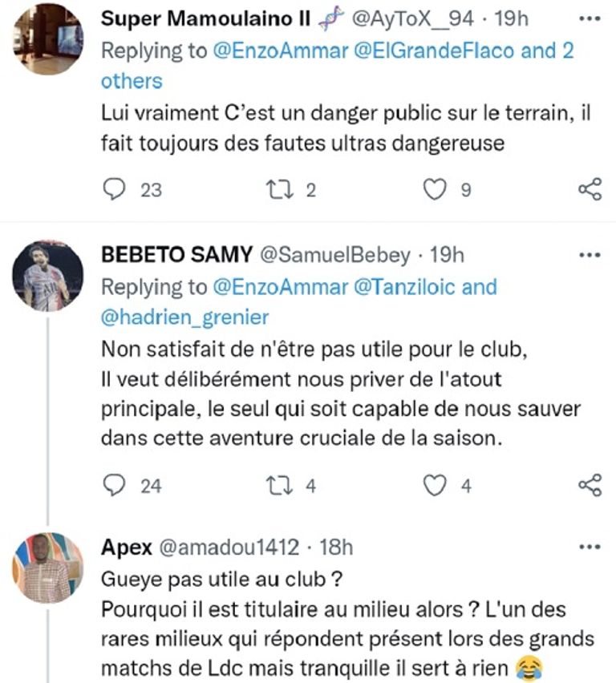Open the @hadrien_grenier profile link
The height and width of the screenshot is (683, 616).
(184, 317)
